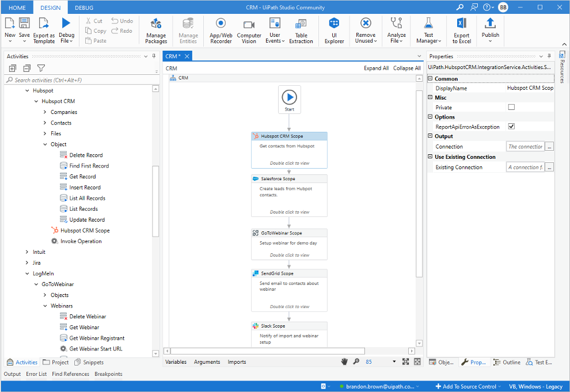Open the Project panel tab
Viewport: 570px width, 392px height.
click(x=56, y=362)
